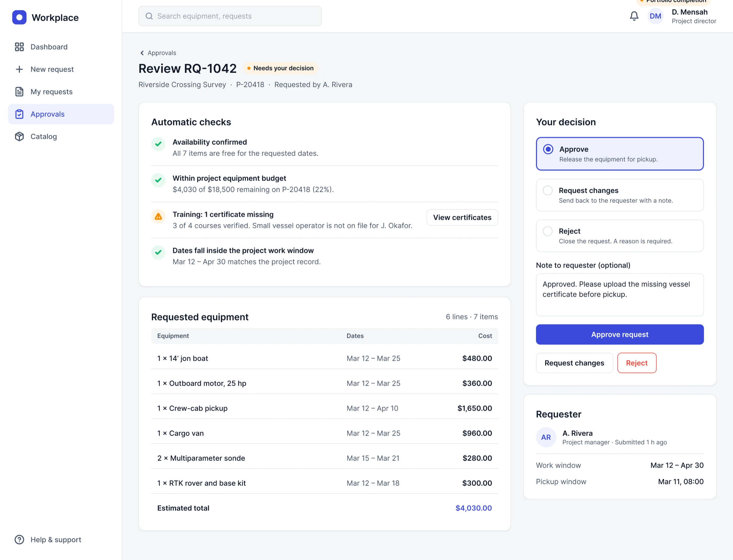733x560 pixels.
Task: Focus the Search equipment, requests field
Action: pos(230,16)
